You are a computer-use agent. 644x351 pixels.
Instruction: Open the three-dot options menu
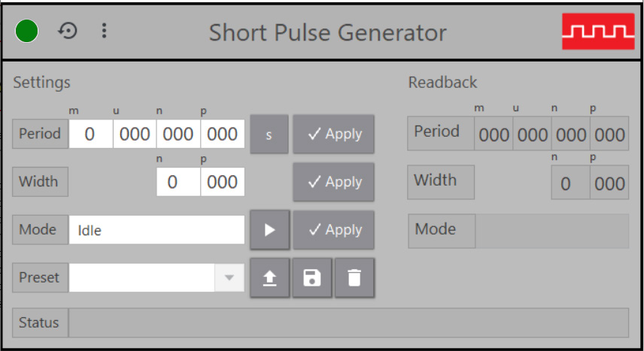click(104, 32)
